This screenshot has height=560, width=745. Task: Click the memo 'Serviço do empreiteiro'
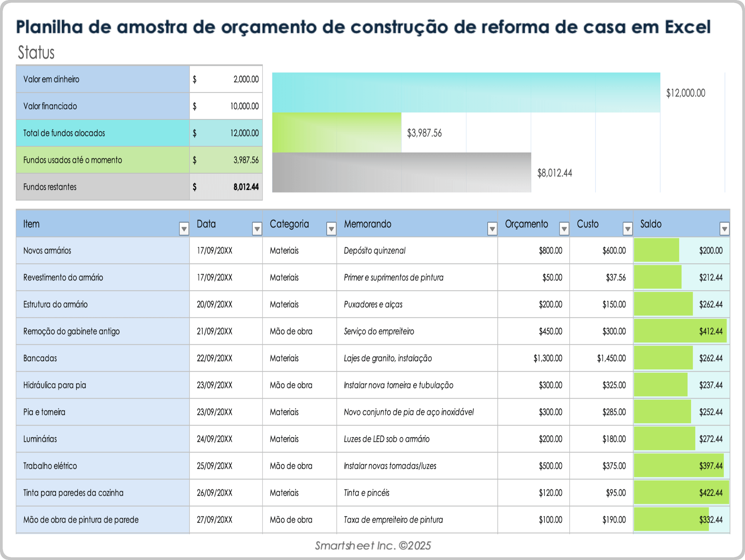click(379, 332)
